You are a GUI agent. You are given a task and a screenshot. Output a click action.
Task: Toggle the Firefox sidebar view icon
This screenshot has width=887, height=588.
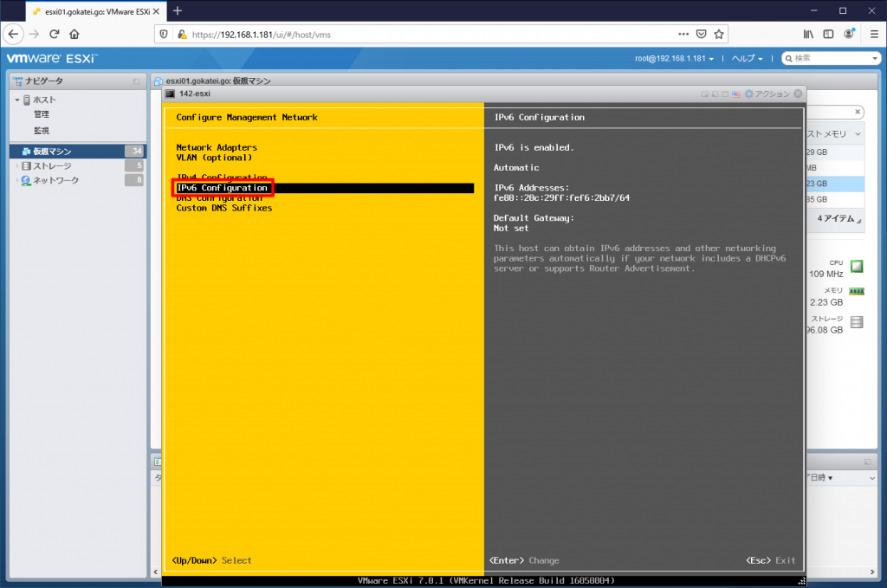pyautogui.click(x=827, y=33)
